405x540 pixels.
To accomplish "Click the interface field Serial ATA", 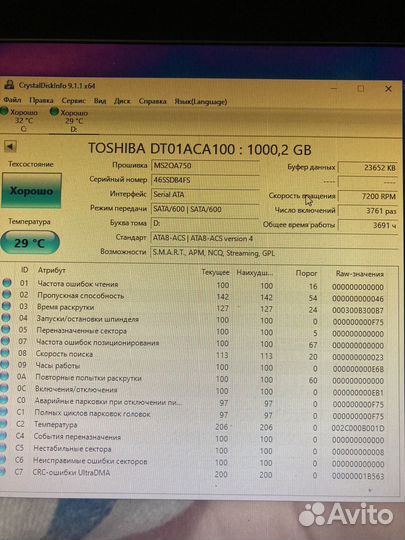I will coord(205,195).
